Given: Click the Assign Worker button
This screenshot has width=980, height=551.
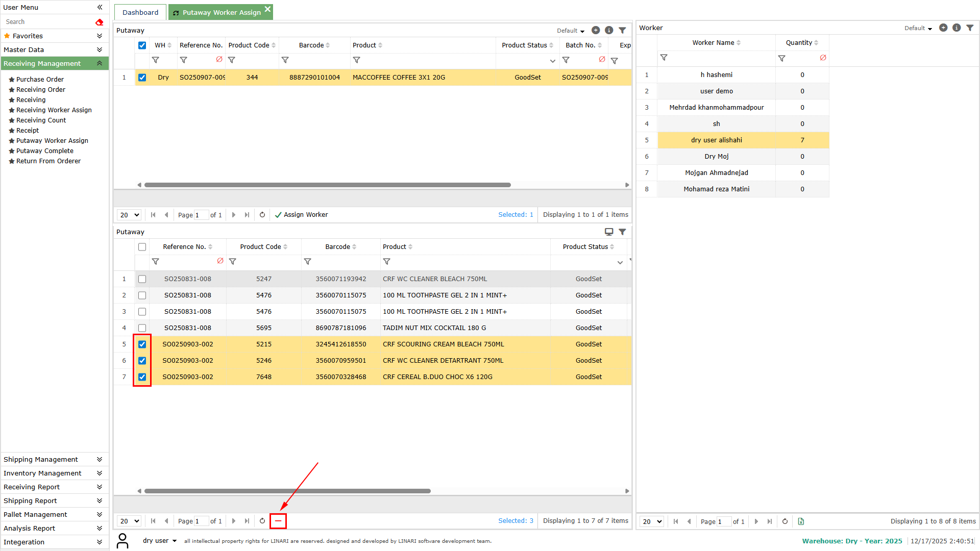Looking at the screenshot, I should [301, 215].
